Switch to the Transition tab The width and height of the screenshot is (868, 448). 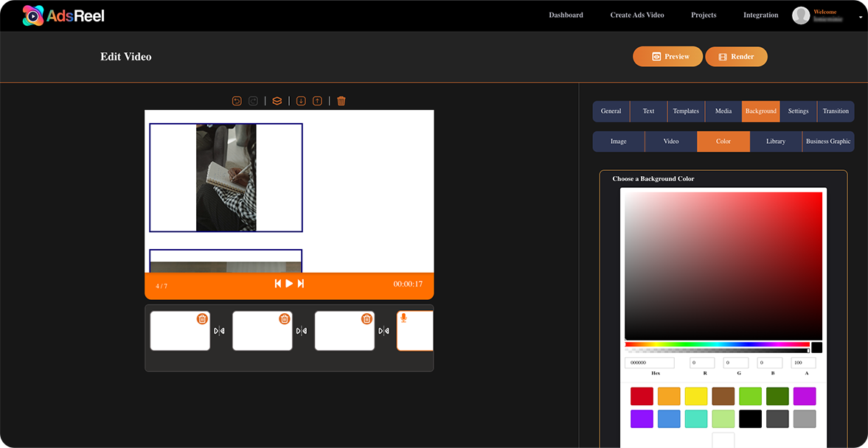pos(836,111)
